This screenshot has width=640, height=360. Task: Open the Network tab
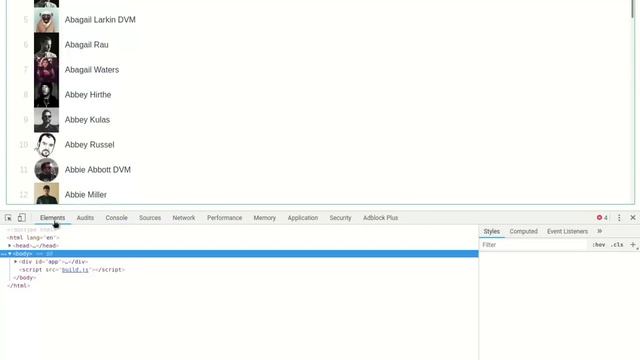point(184,218)
